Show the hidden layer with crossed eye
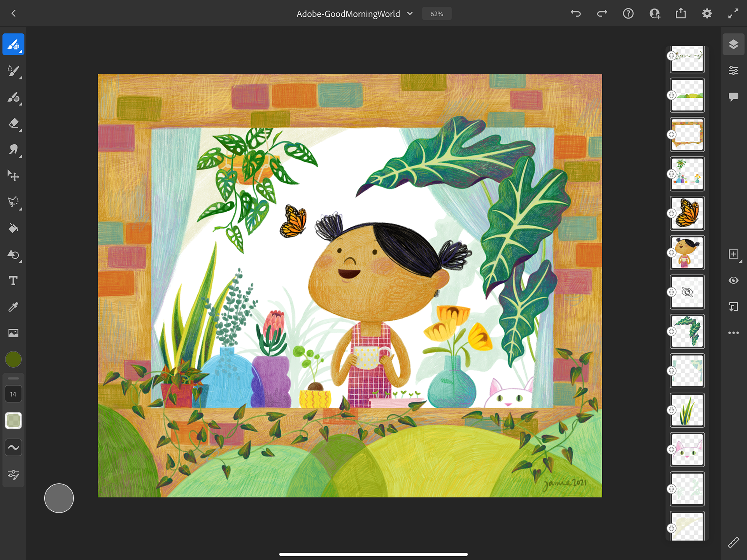Screen dimensions: 747x560 coord(687,292)
